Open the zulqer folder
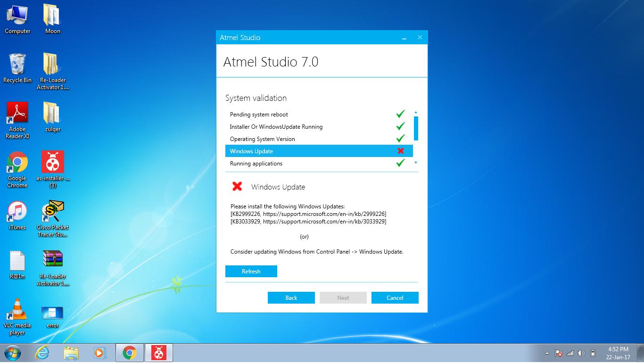The height and width of the screenshot is (363, 644). click(52, 117)
